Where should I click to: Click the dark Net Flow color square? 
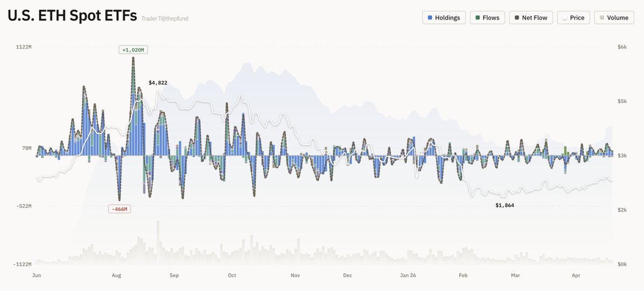[x=517, y=18]
